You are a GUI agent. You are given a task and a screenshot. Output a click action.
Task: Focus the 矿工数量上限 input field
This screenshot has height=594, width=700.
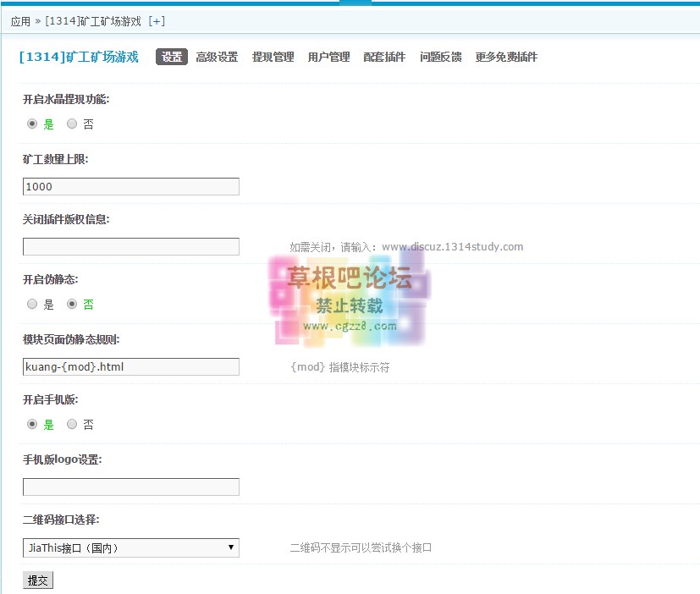pyautogui.click(x=131, y=186)
